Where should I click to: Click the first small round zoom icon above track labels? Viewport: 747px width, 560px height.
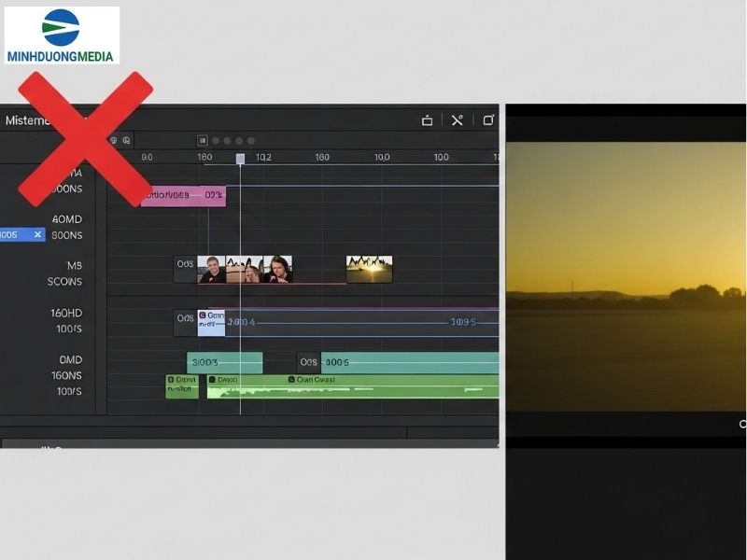114,141
